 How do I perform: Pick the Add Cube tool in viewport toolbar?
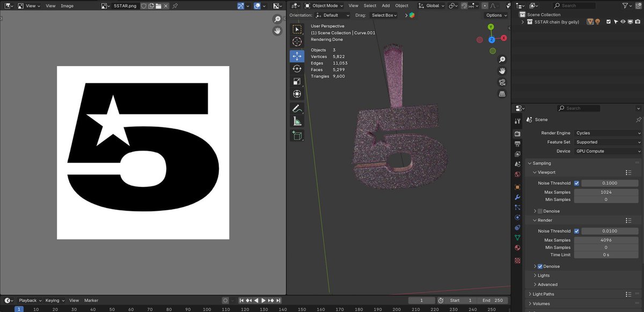coord(297,135)
